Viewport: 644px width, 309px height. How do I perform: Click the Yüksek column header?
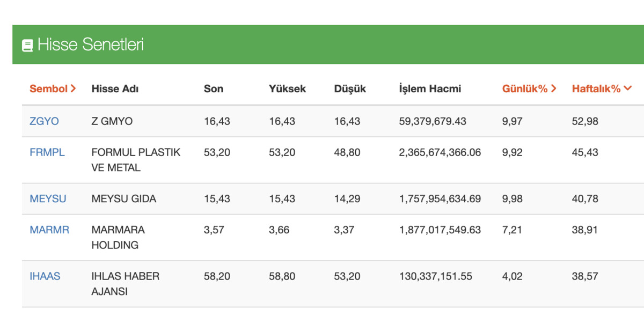tap(287, 89)
